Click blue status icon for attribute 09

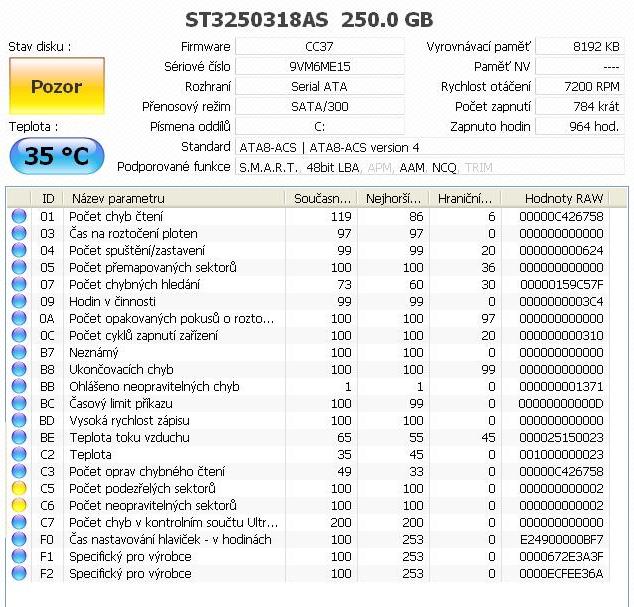tap(19, 301)
